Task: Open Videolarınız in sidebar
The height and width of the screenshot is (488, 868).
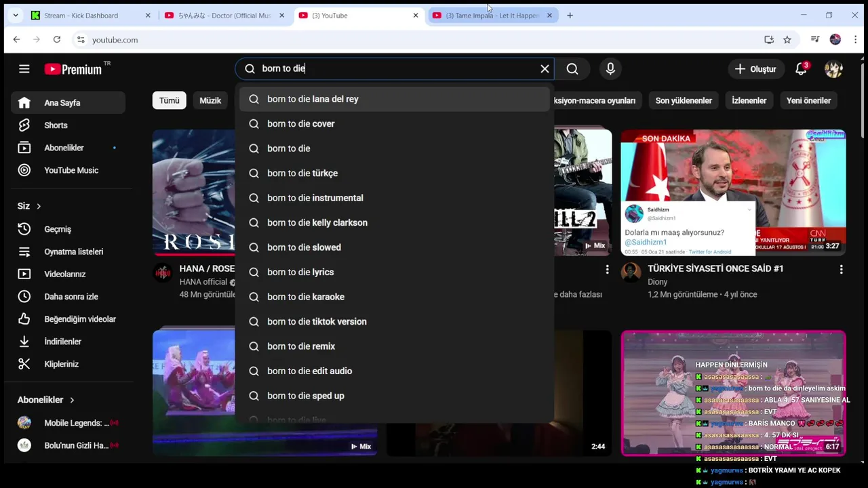Action: (x=68, y=274)
